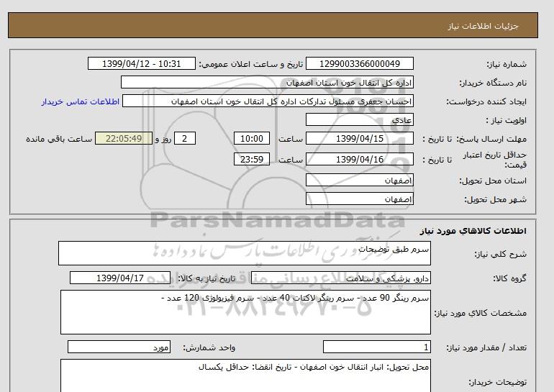Select the general description box سرم طبق توضیحات

pos(245,253)
